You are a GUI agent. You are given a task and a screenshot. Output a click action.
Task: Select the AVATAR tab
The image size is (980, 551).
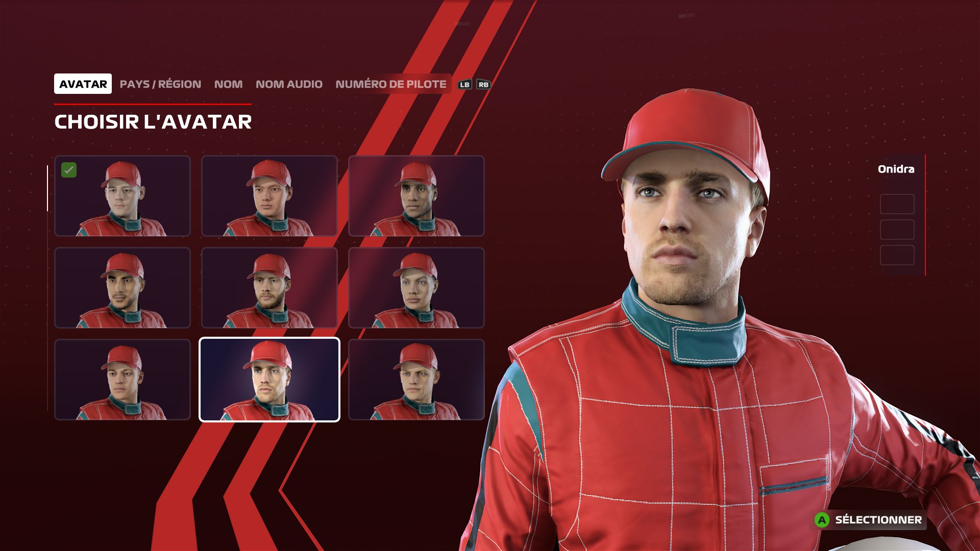click(x=83, y=84)
